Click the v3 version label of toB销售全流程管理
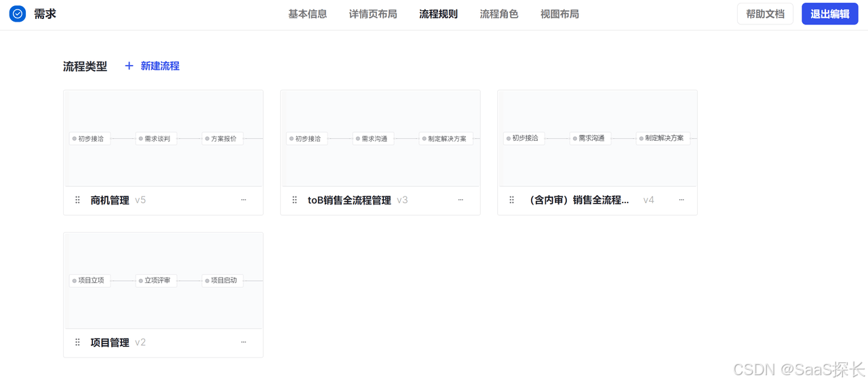This screenshot has height=384, width=868. click(402, 200)
